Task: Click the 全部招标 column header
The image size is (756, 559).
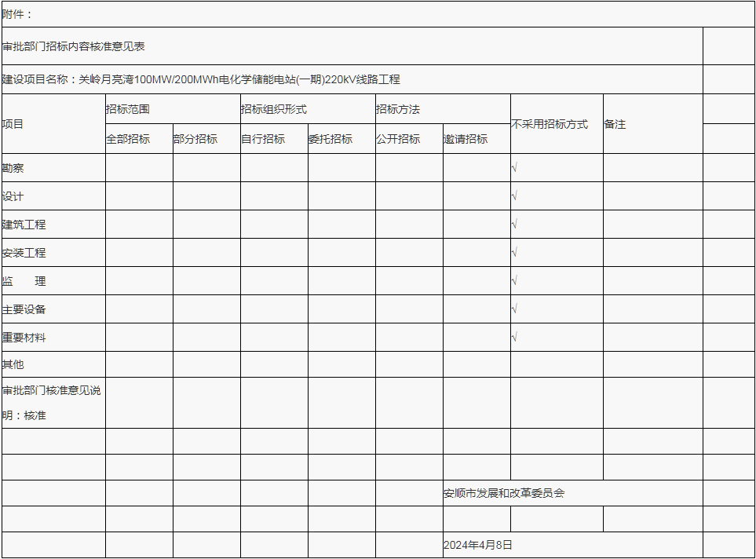Action: [128, 139]
